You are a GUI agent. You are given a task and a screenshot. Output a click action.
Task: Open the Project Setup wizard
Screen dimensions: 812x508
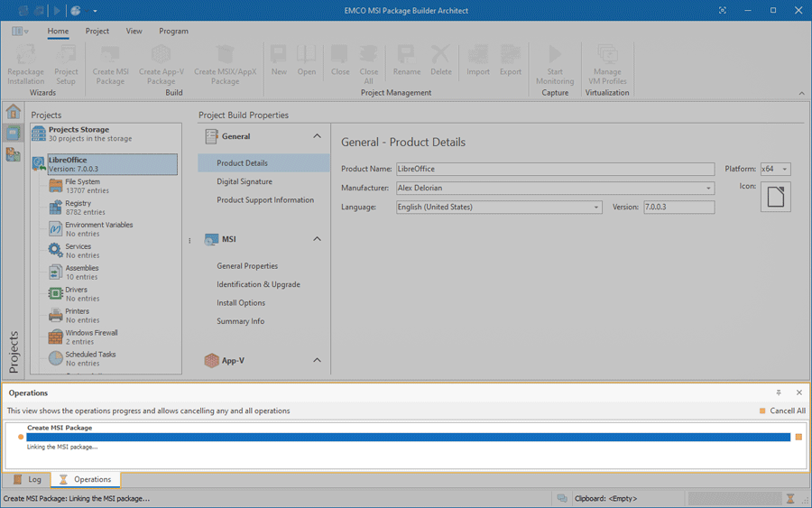pos(66,65)
